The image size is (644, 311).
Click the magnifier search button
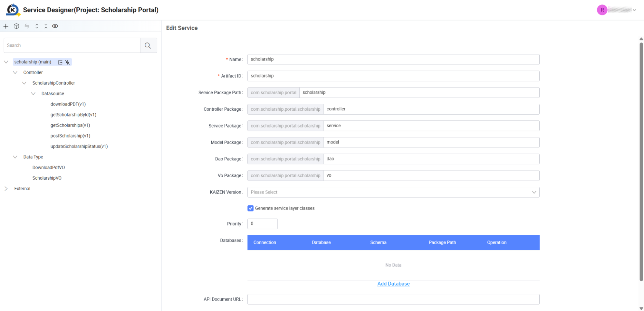(x=148, y=45)
